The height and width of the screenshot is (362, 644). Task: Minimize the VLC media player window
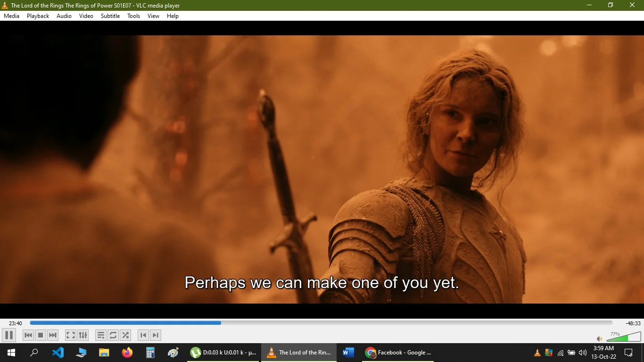click(x=589, y=5)
